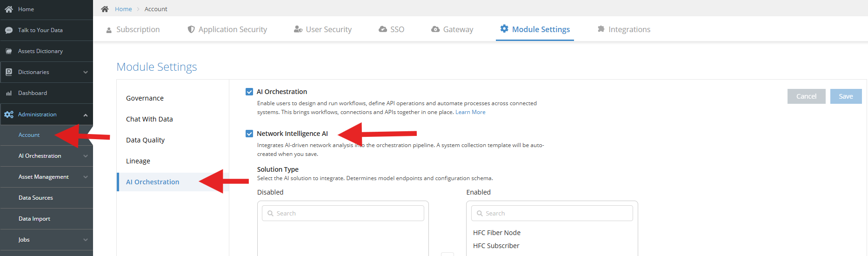
Task: Expand the Asset Management submenu chevron
Action: 86,177
